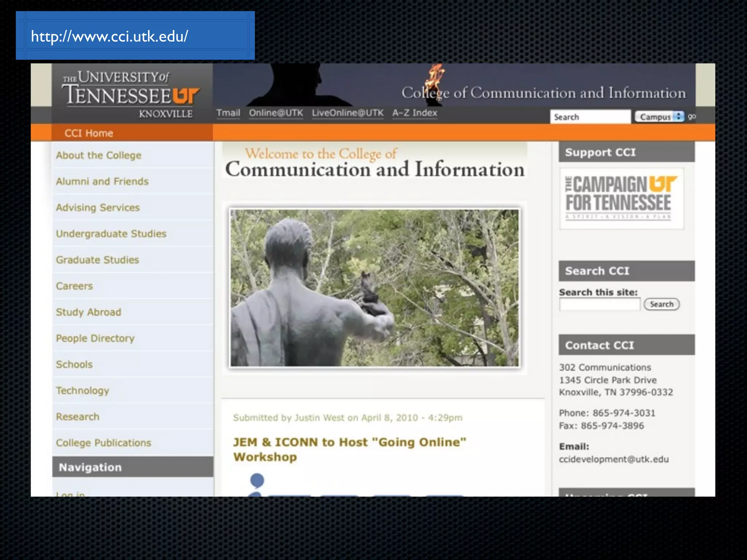Open the Tmail link
747x560 pixels.
tap(228, 113)
